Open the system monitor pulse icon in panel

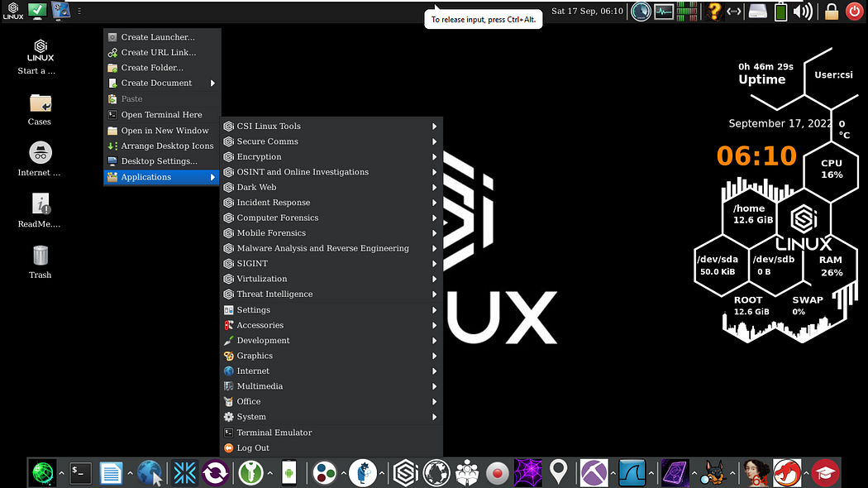(663, 12)
